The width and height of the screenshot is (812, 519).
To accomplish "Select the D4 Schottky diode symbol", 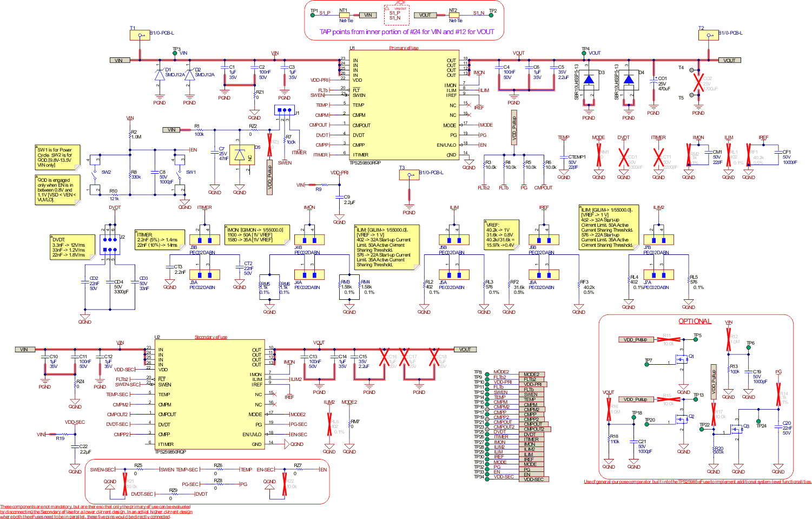I will [628, 80].
